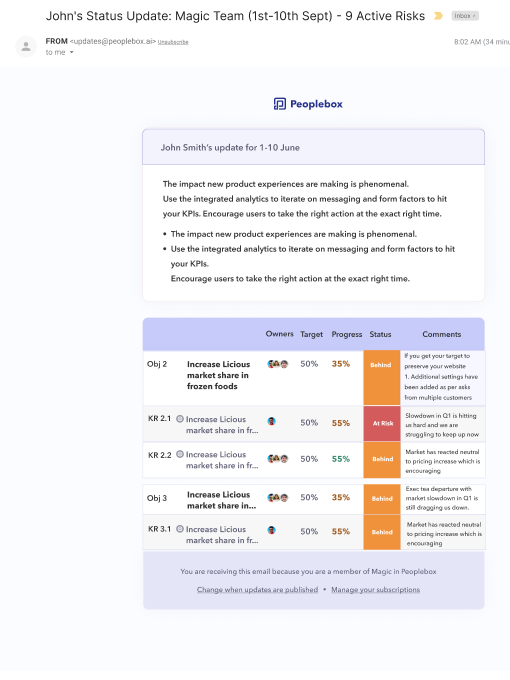This screenshot has height=680, width=510.
Task: Click the red At Risk status cell
Action: click(382, 423)
